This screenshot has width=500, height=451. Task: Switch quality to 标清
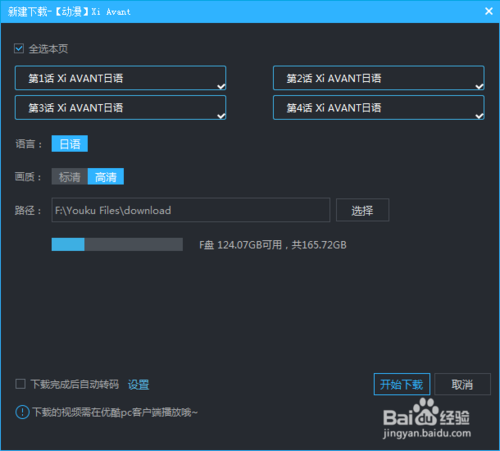(x=70, y=176)
